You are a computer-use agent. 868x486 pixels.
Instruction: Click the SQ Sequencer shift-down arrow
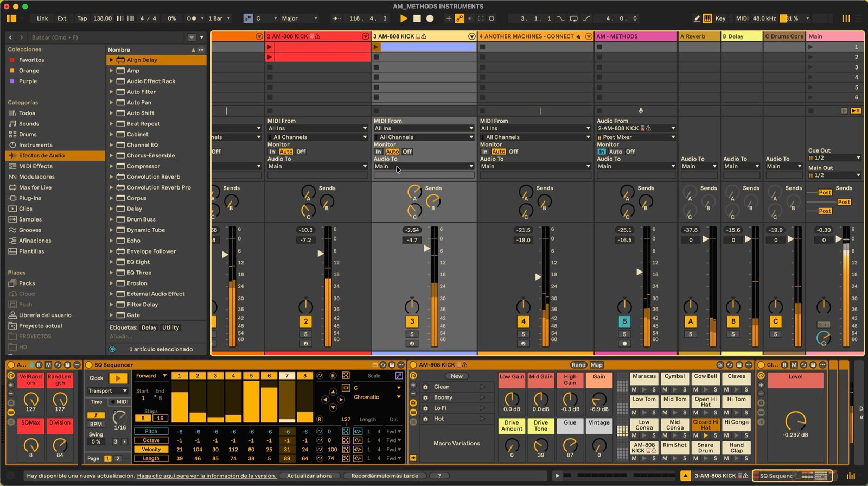pyautogui.click(x=333, y=408)
